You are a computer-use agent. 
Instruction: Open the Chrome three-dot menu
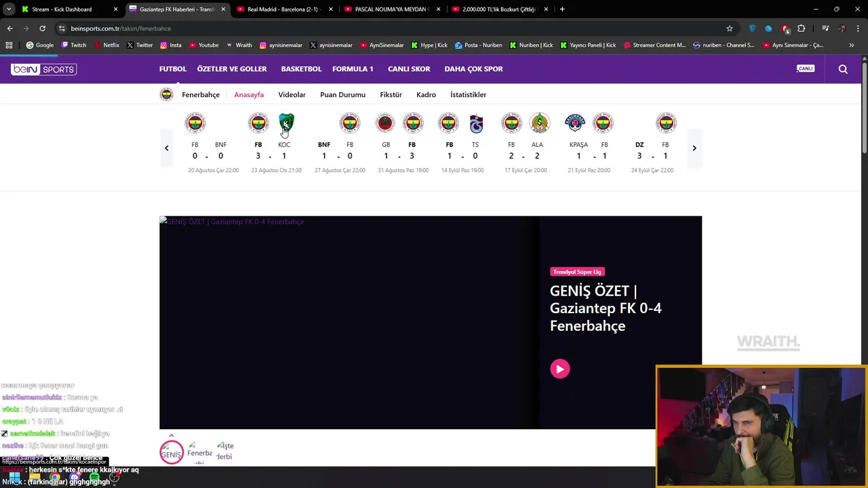coord(859,28)
